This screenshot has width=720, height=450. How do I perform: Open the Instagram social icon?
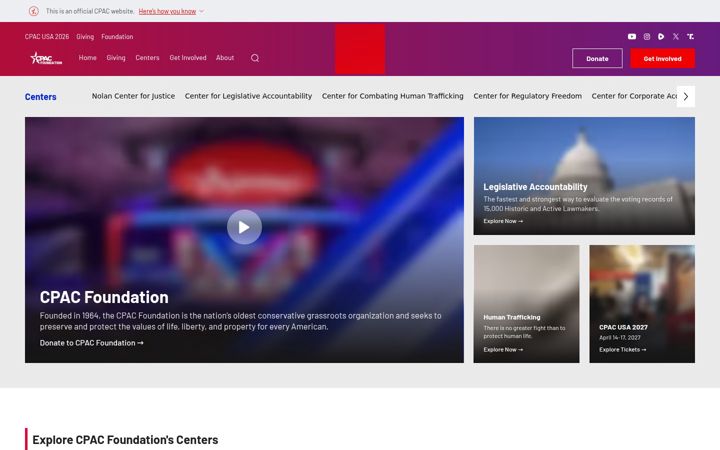pos(647,36)
